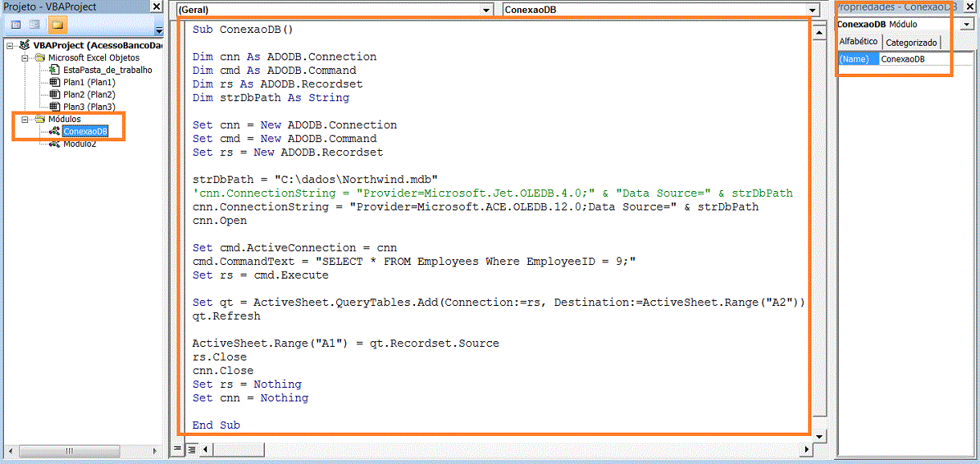This screenshot has width=980, height=464.
Task: Click the commented Jet.OLEDB.4.0 connection line
Action: tap(493, 193)
